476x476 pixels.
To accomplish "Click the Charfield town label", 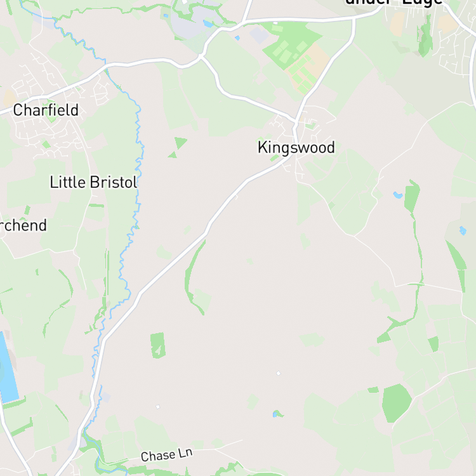I will point(46,110).
